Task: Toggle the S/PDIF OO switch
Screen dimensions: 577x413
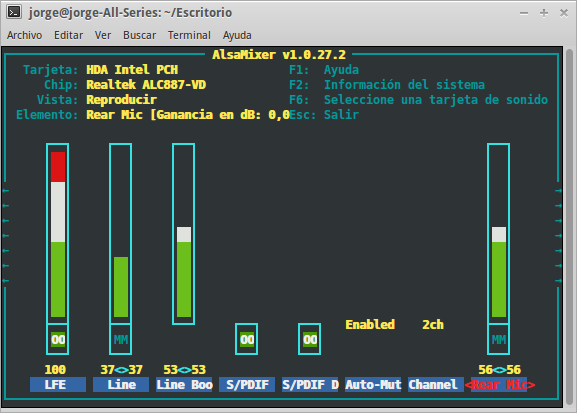Action: pos(247,339)
